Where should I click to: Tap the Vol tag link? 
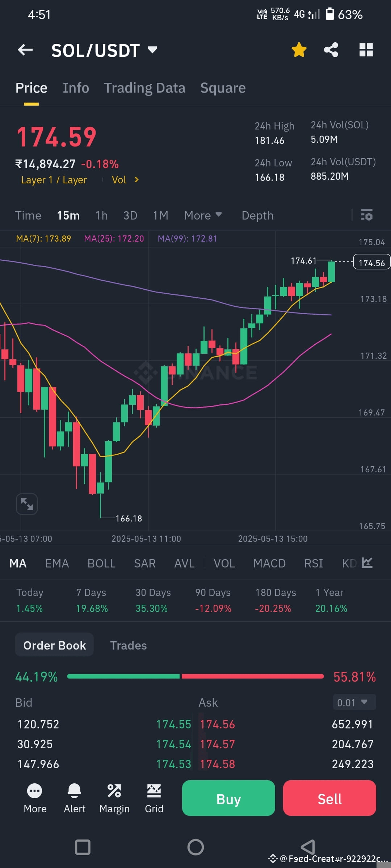(119, 180)
